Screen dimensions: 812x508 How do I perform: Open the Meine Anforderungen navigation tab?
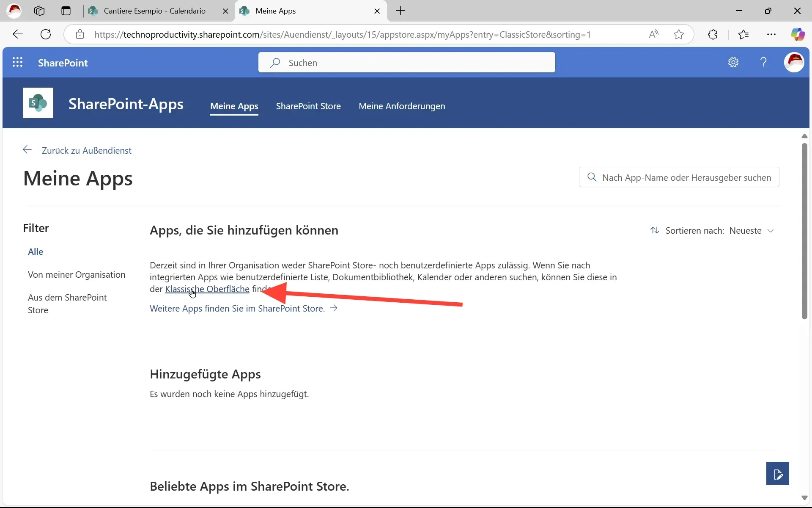[x=402, y=106]
